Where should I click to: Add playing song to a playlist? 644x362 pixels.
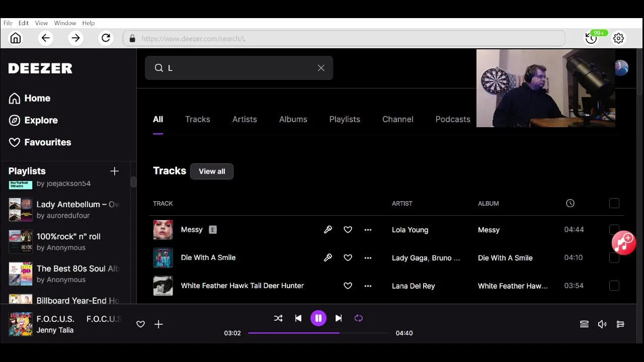coord(158,324)
